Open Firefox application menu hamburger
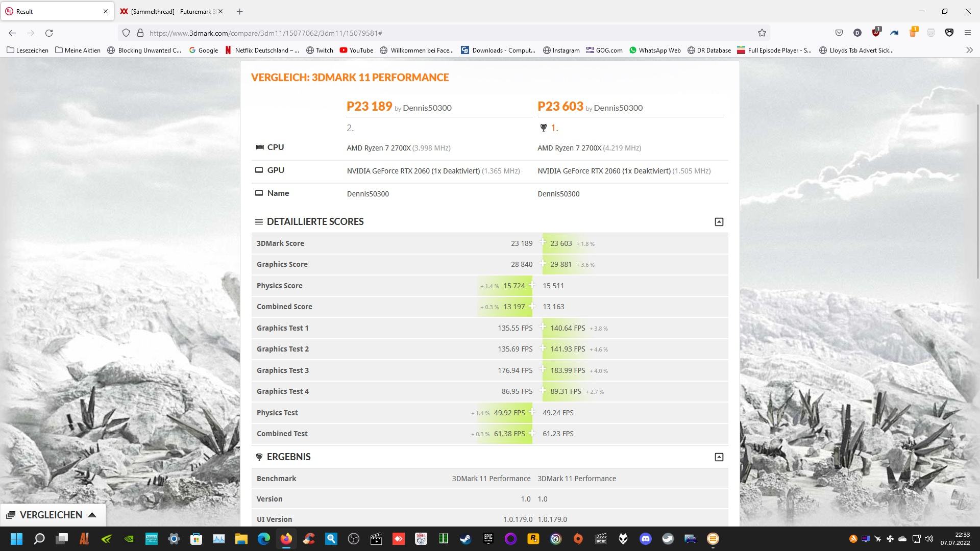The width and height of the screenshot is (980, 551). [x=967, y=33]
